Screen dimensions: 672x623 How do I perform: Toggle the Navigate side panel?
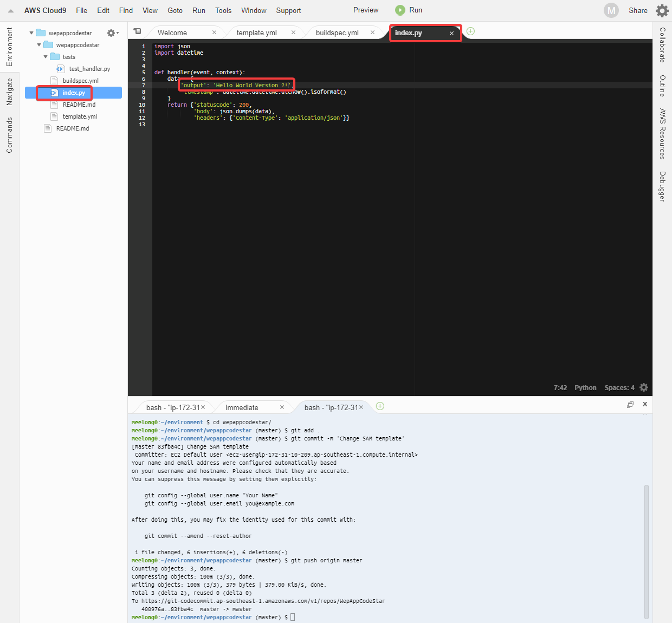[x=9, y=92]
